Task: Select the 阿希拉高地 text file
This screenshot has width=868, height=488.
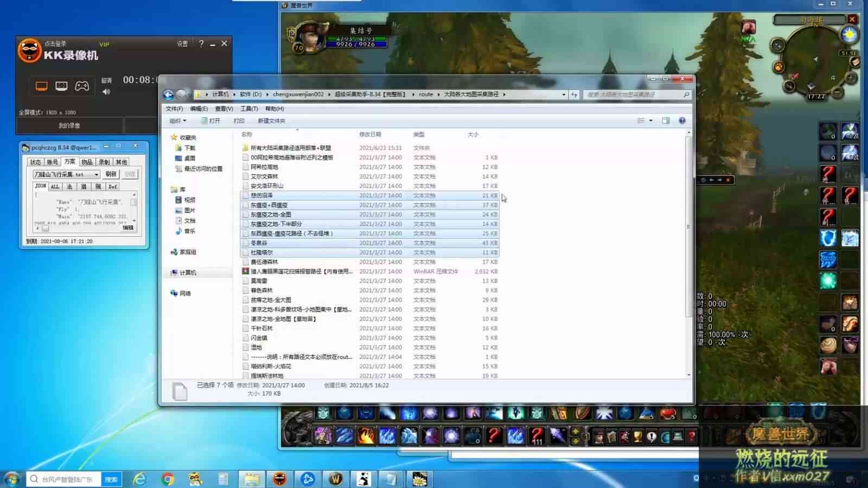Action: 264,167
